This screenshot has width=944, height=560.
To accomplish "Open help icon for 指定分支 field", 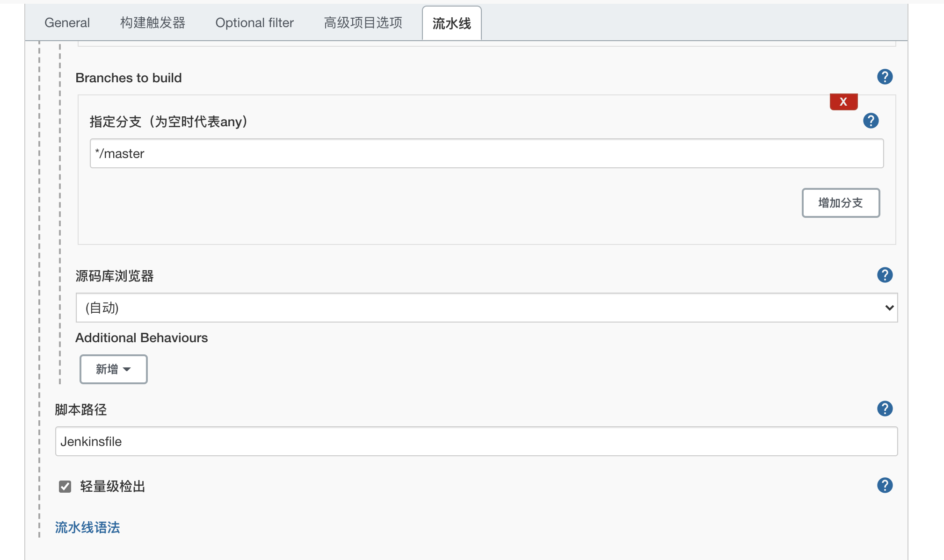I will (x=871, y=121).
